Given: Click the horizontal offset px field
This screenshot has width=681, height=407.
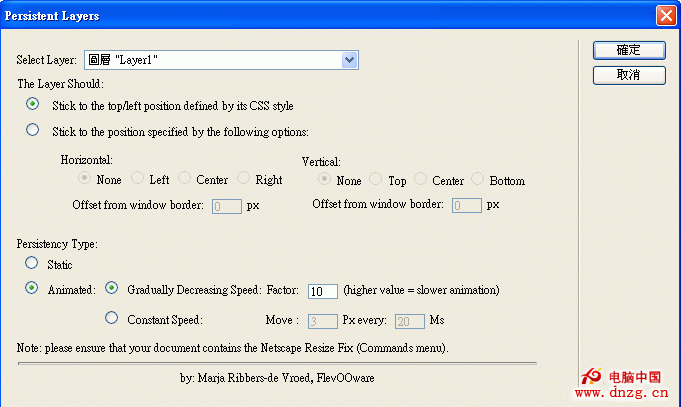Looking at the screenshot, I should tap(226, 206).
